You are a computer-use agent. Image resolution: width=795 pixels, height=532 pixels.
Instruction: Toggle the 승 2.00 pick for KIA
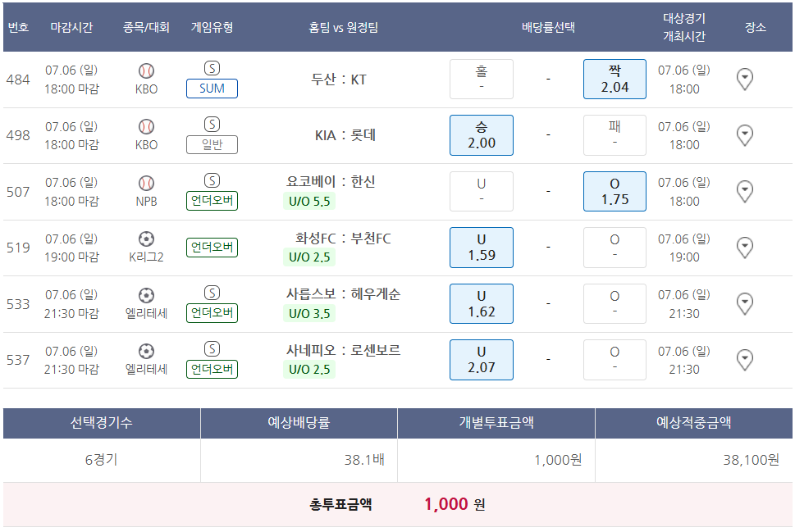(x=481, y=135)
